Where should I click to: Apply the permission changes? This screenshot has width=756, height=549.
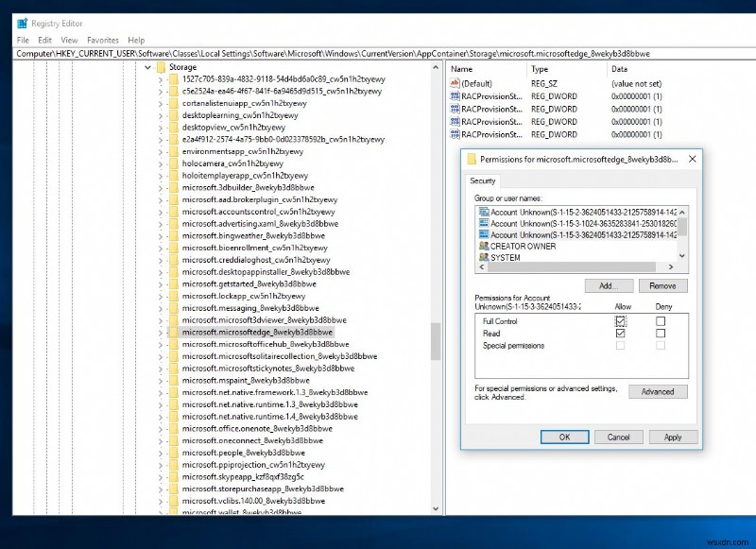click(671, 437)
